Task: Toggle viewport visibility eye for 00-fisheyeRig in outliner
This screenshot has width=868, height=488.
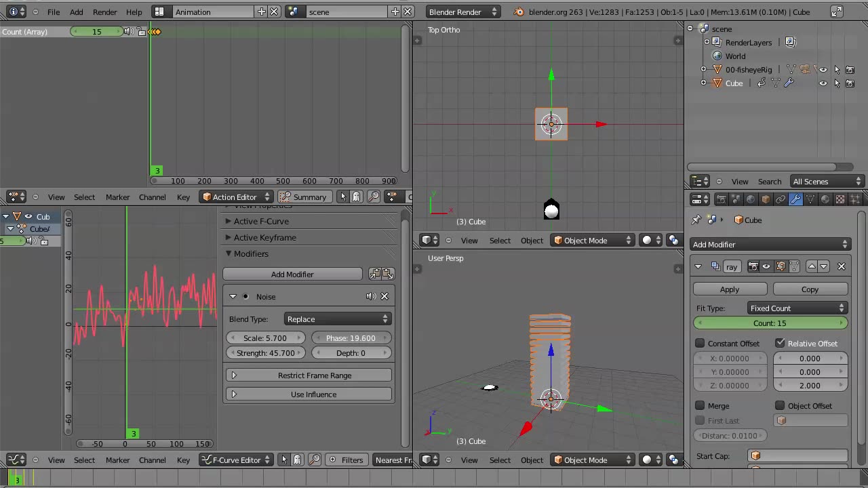Action: click(823, 69)
